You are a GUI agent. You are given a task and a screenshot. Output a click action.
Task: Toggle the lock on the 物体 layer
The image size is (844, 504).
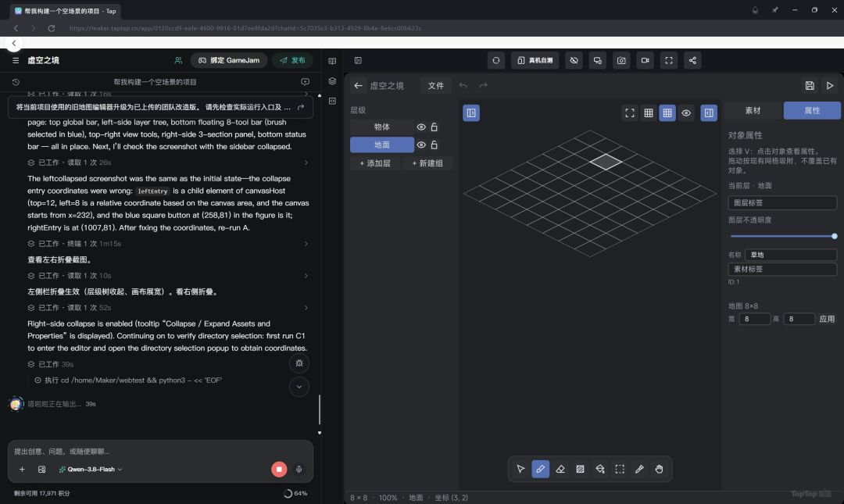435,127
